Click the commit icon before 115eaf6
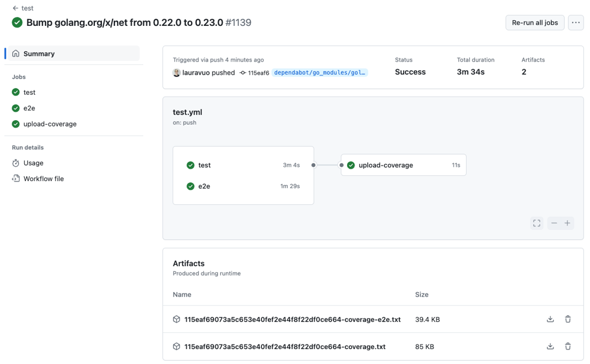This screenshot has height=364, width=590. 243,72
